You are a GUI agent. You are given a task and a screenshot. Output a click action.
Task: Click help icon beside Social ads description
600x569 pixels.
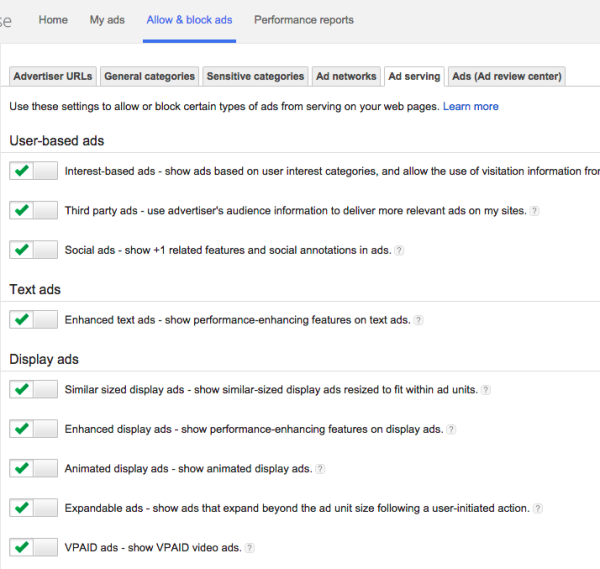[x=400, y=251]
